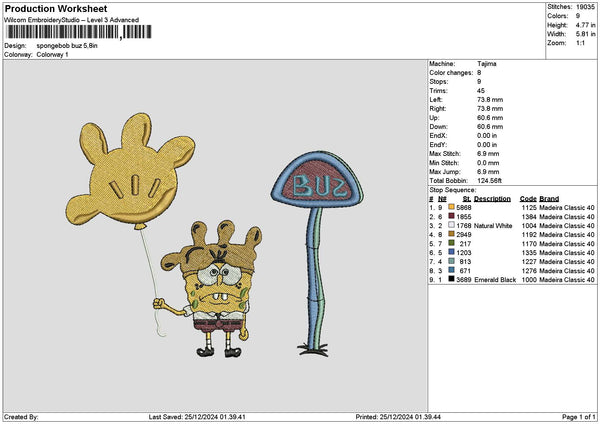
Task: Click the Height value 4.77 in
Action: 585,25
